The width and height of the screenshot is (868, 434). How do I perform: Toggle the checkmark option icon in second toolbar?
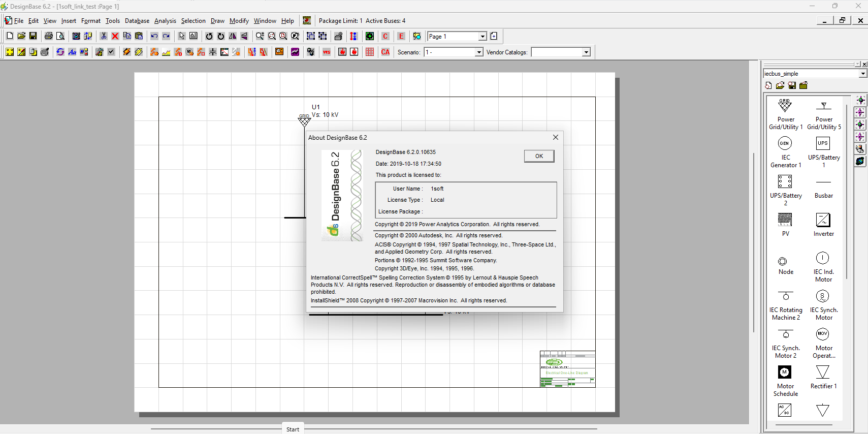(x=111, y=52)
